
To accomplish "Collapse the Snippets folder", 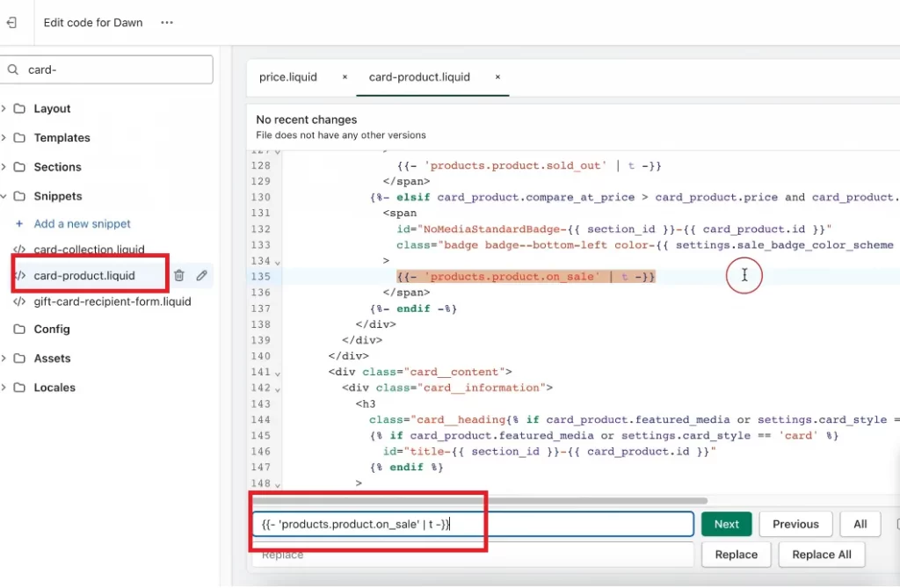I will tap(4, 197).
